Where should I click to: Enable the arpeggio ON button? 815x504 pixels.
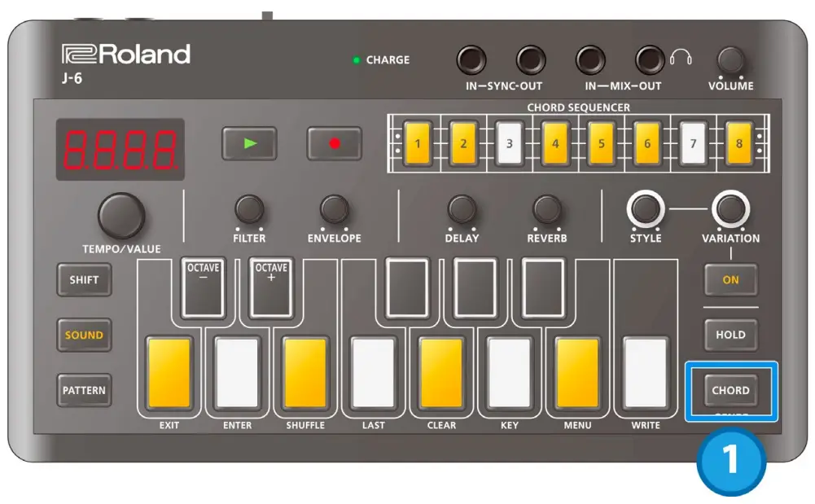[x=730, y=279]
